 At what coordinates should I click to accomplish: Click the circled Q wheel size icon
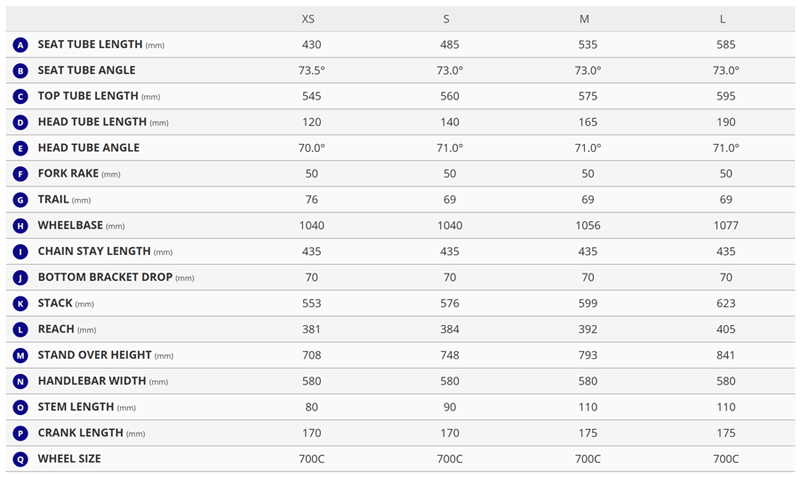click(x=20, y=459)
